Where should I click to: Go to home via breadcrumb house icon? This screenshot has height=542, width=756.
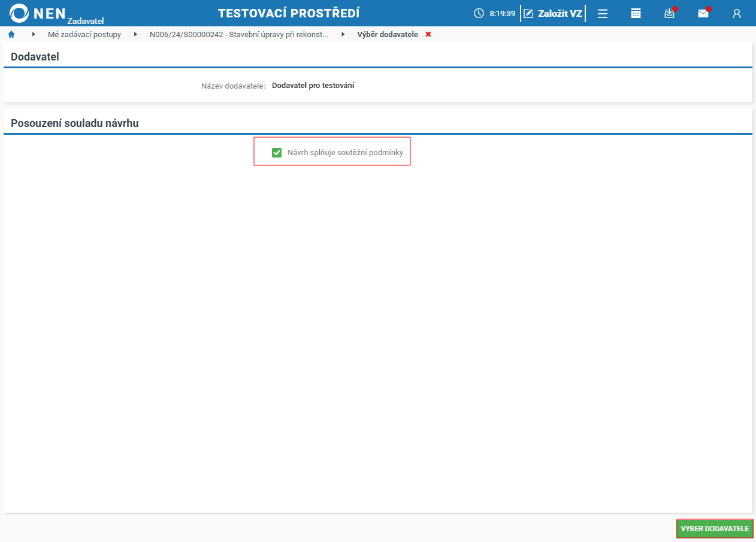[11, 35]
